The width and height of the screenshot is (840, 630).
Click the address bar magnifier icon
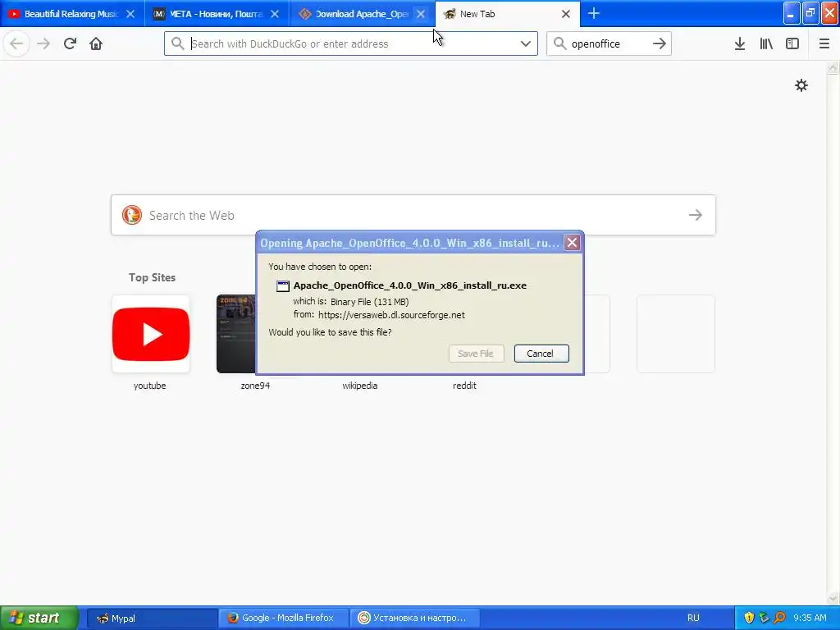(x=177, y=43)
